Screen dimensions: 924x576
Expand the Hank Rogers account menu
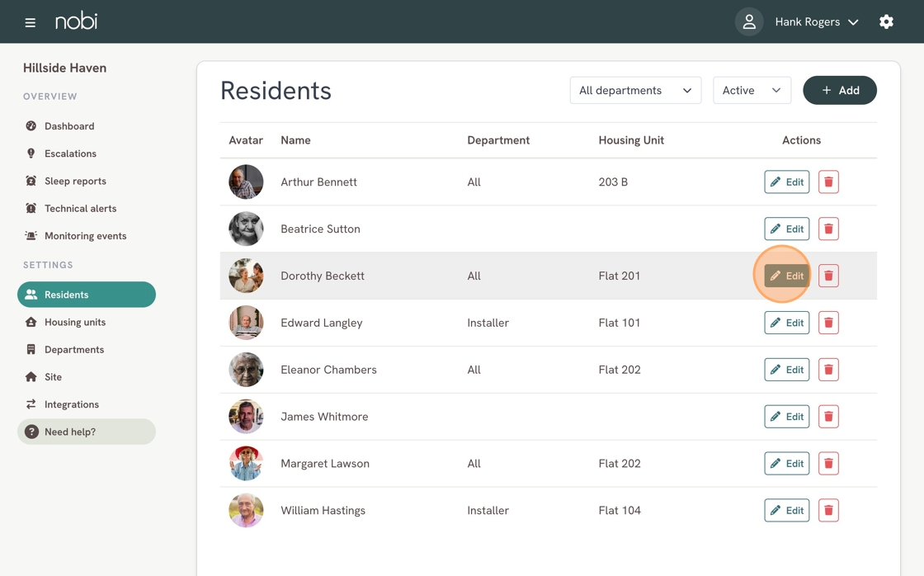click(816, 22)
